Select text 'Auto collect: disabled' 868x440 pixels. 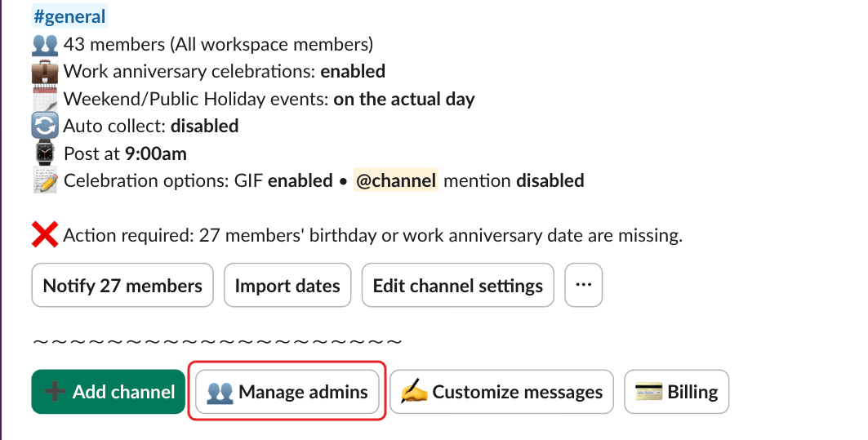click(x=150, y=127)
